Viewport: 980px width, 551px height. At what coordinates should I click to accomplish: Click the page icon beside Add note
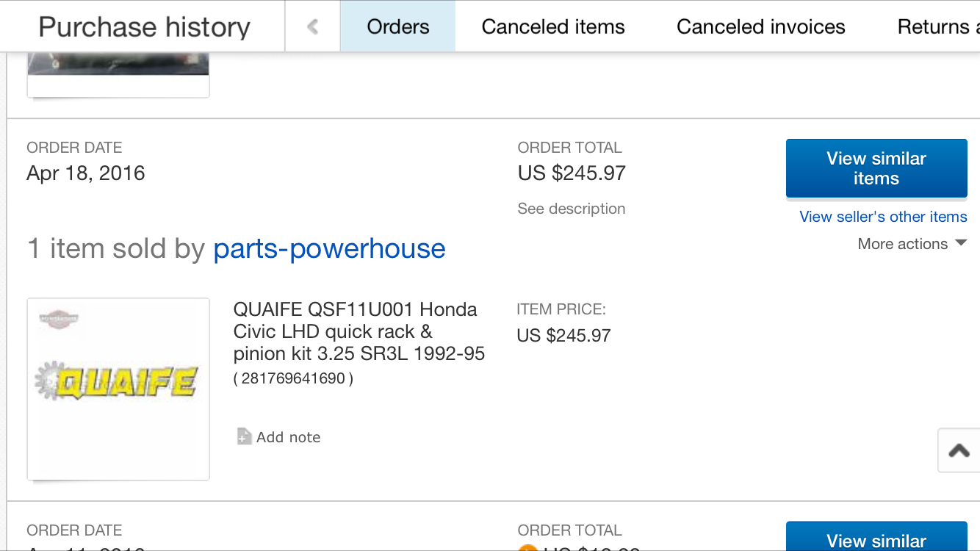[x=244, y=437]
